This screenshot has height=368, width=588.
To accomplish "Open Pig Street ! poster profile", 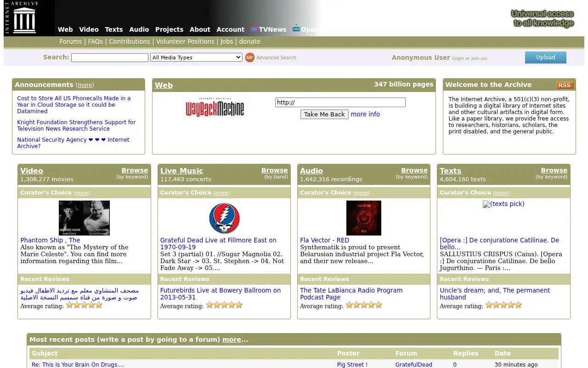I will [352, 365].
